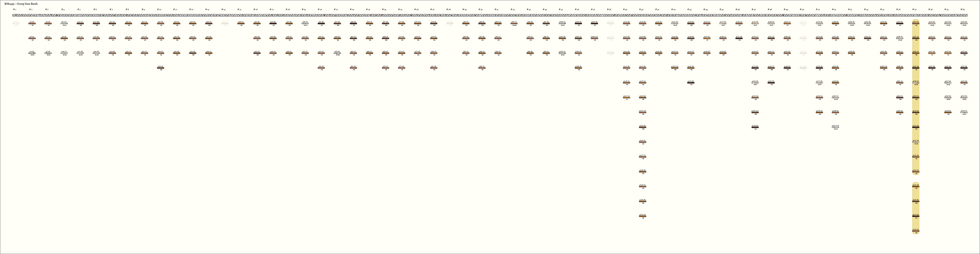The height and width of the screenshot is (254, 980).
Task: Click the p29 cord marker in group 10
Action: coord(160,68)
